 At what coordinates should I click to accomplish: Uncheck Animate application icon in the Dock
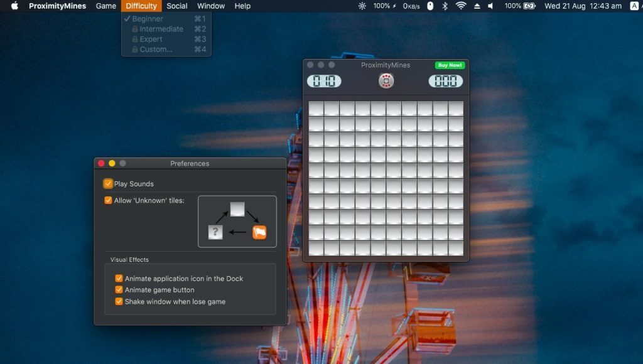click(119, 279)
